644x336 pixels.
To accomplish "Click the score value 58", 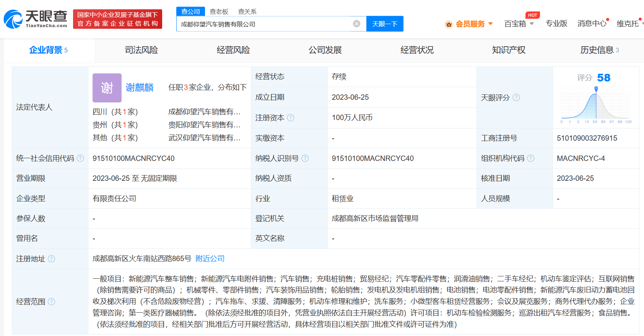I will coord(604,78).
